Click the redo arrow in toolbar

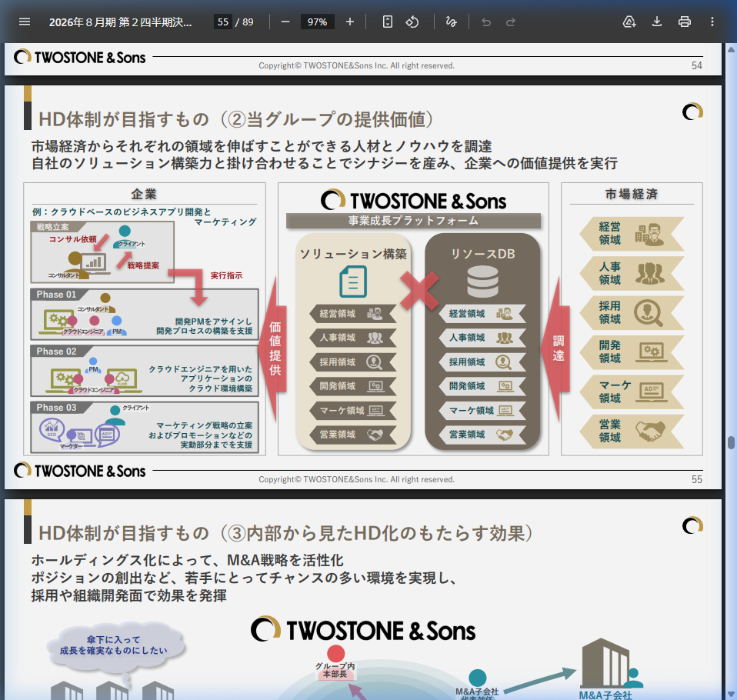(511, 22)
